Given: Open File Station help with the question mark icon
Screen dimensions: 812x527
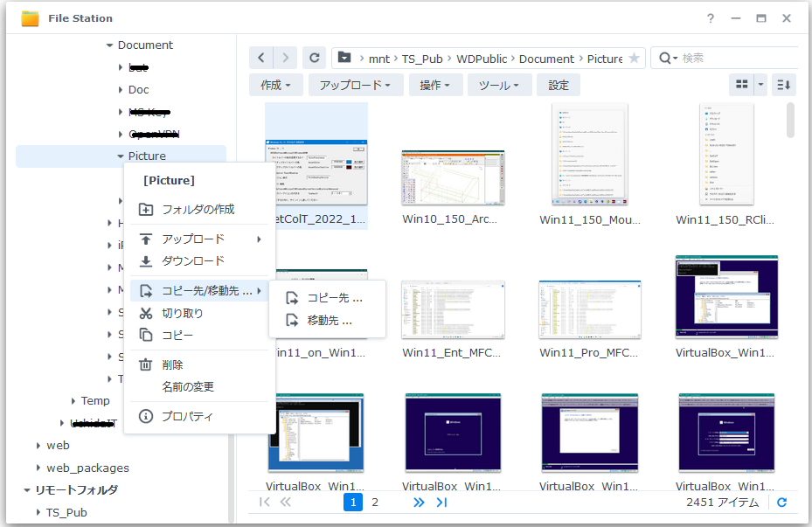Looking at the screenshot, I should (x=710, y=17).
